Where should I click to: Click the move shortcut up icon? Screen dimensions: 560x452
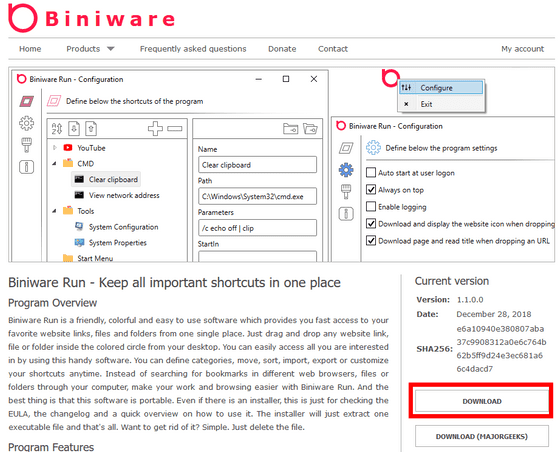[x=91, y=129]
